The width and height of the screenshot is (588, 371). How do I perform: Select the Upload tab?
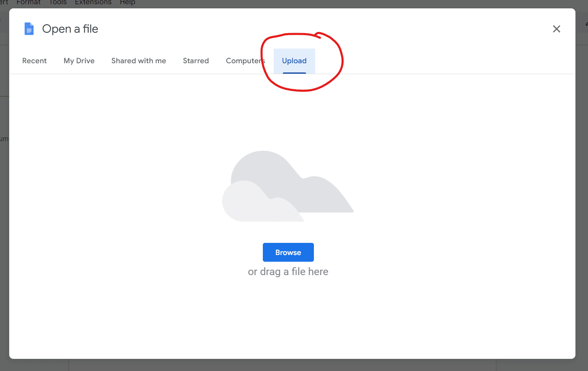[x=294, y=61]
